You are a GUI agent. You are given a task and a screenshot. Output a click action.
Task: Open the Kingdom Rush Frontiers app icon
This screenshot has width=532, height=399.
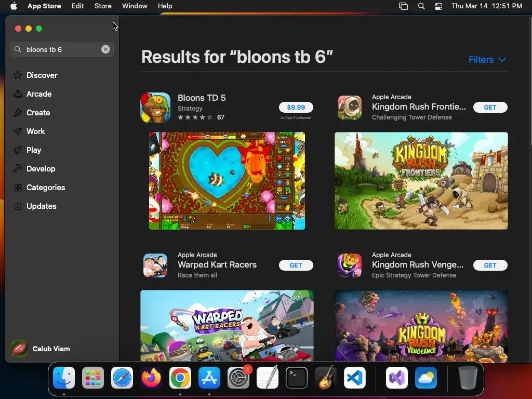(350, 107)
